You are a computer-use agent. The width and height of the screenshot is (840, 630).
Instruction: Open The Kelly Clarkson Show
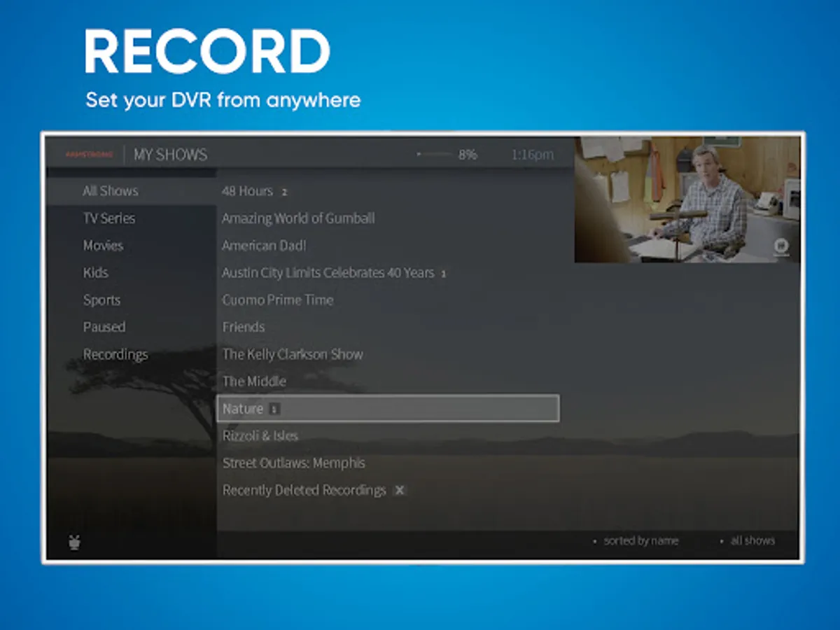(x=293, y=354)
